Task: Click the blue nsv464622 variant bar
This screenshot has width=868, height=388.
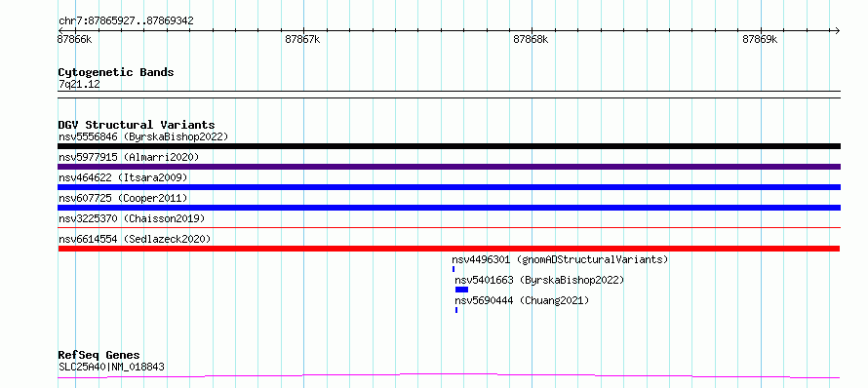Action: coord(449,187)
